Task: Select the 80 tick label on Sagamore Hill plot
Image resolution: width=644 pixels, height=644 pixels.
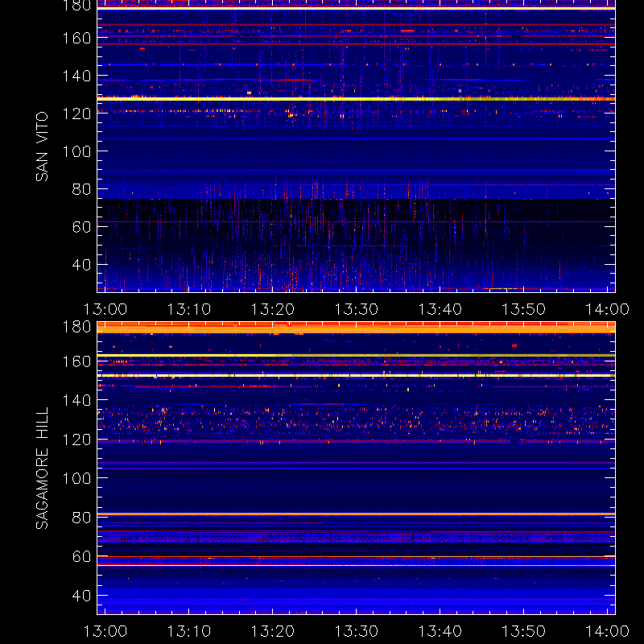Action: pyautogui.click(x=81, y=518)
